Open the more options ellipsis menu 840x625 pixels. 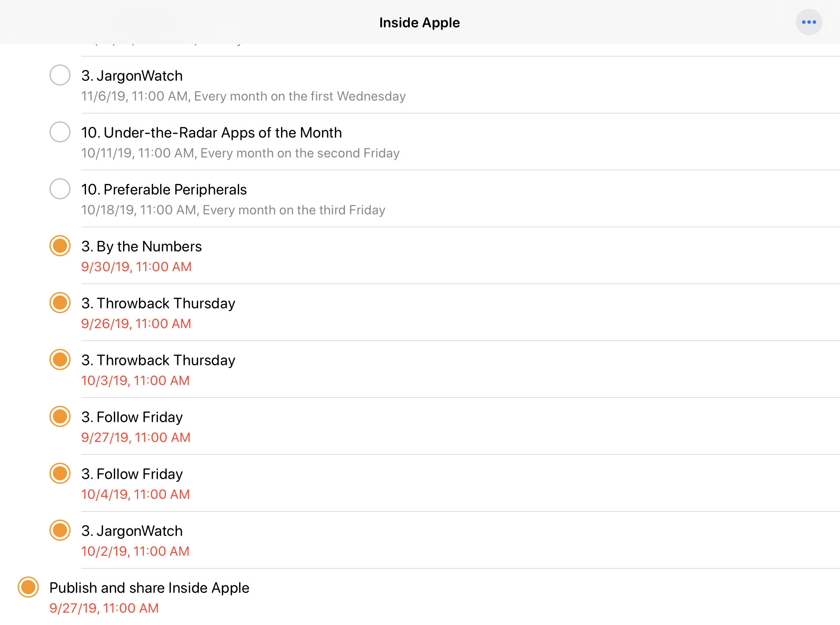click(x=809, y=22)
